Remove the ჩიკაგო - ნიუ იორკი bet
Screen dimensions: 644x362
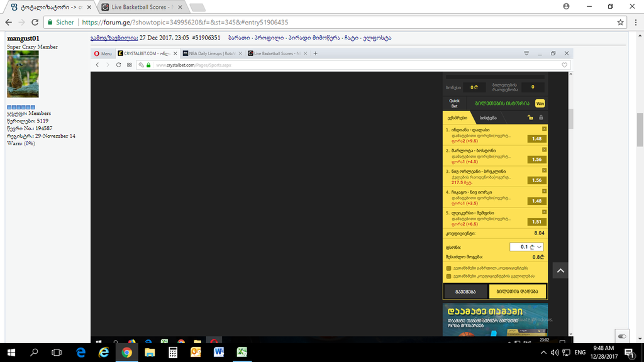(544, 191)
